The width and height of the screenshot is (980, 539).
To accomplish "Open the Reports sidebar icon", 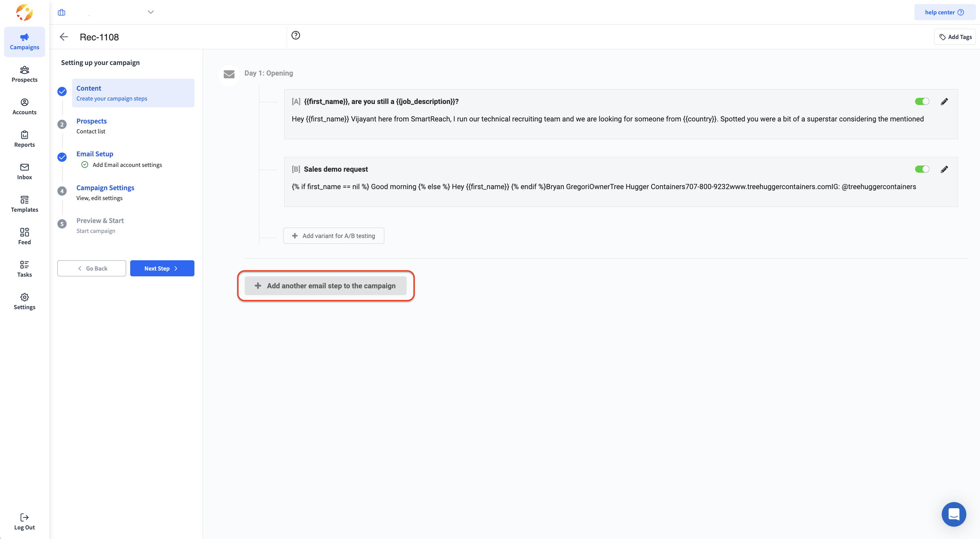I will point(24,139).
